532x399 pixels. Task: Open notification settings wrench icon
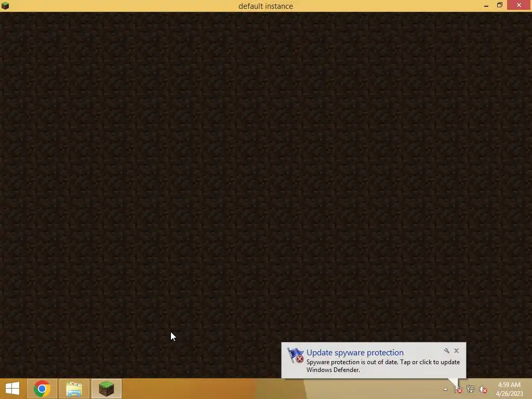coord(446,351)
